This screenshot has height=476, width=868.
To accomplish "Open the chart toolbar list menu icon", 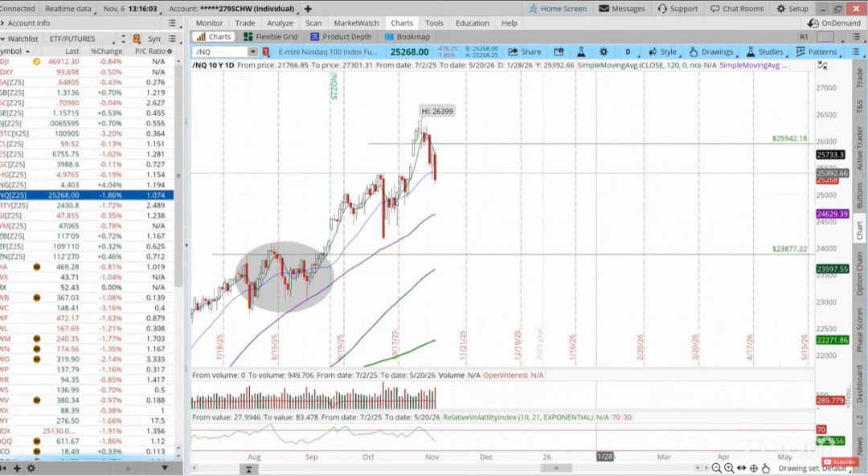I will point(855,51).
